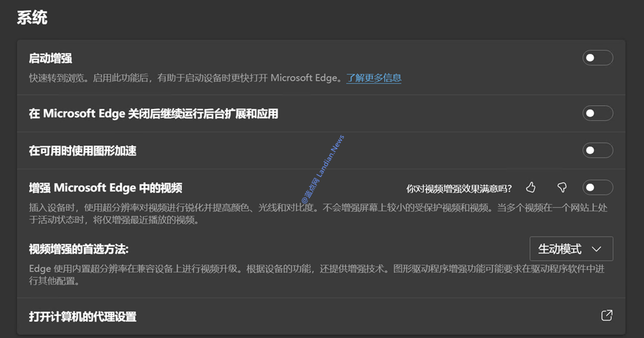Click the 视频增强的首选方法 label

[x=78, y=249]
